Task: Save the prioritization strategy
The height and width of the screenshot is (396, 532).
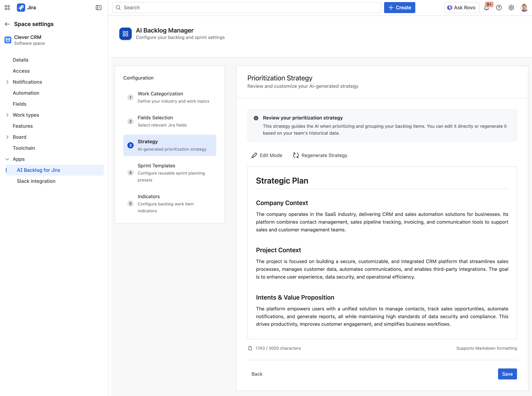Action: coord(507,374)
